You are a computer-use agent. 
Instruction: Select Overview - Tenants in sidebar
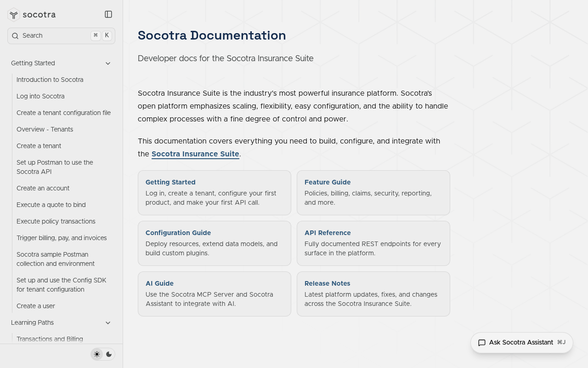tap(45, 129)
